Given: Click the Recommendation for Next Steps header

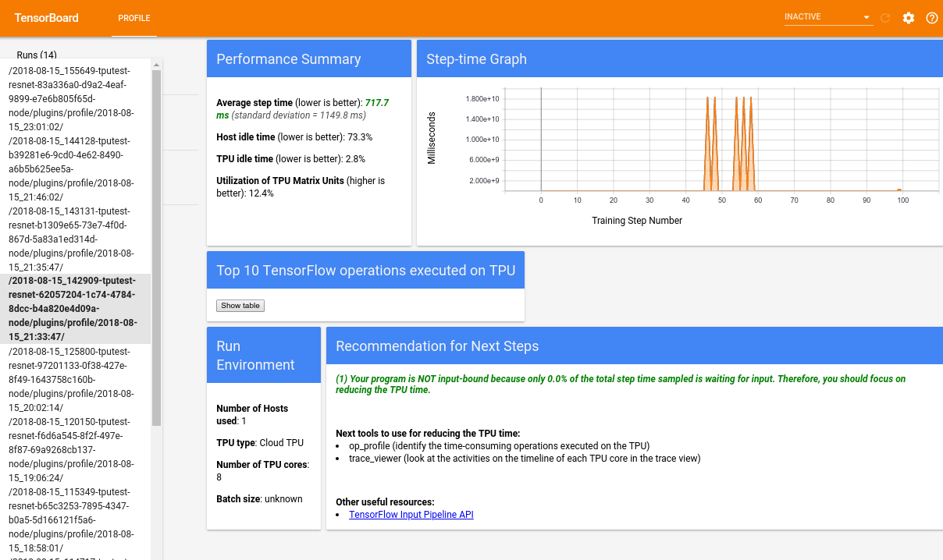Looking at the screenshot, I should tap(635, 346).
